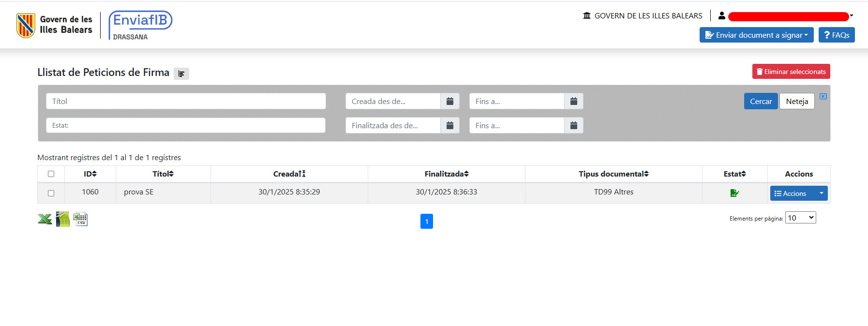The width and height of the screenshot is (868, 326).
Task: Click the TD99 Altres cell
Action: point(614,192)
